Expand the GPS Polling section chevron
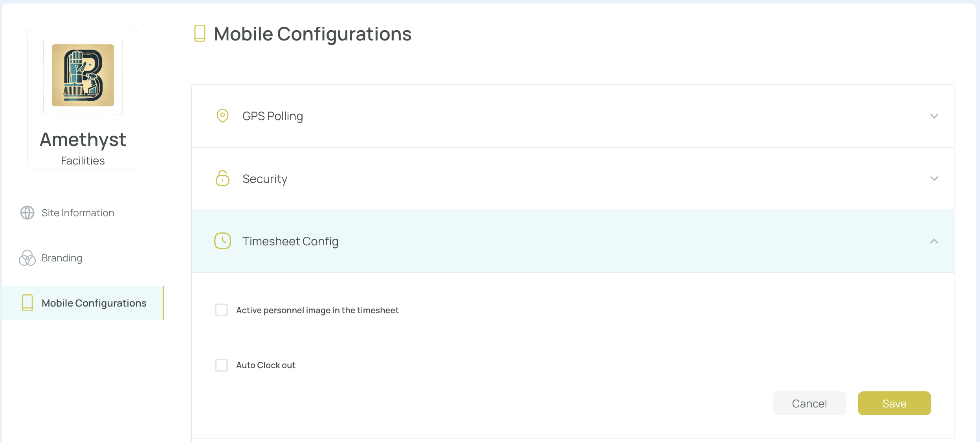The width and height of the screenshot is (980, 442). pyautogui.click(x=934, y=116)
